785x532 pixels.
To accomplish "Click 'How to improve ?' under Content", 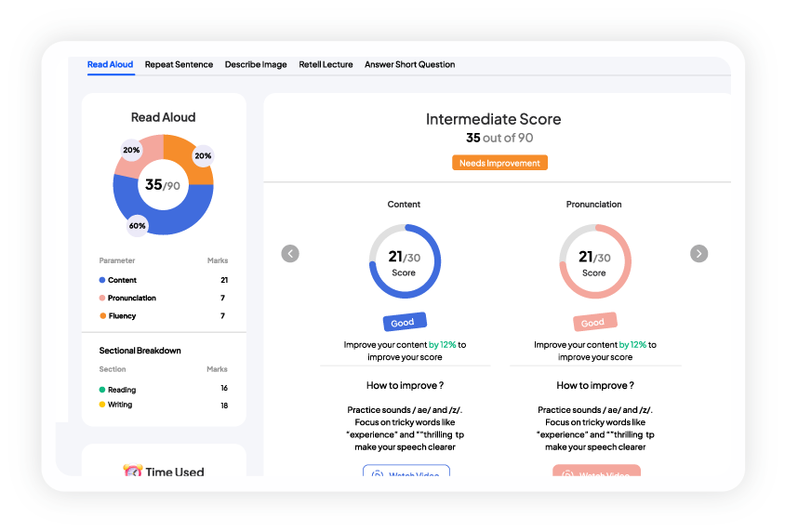I will (405, 385).
